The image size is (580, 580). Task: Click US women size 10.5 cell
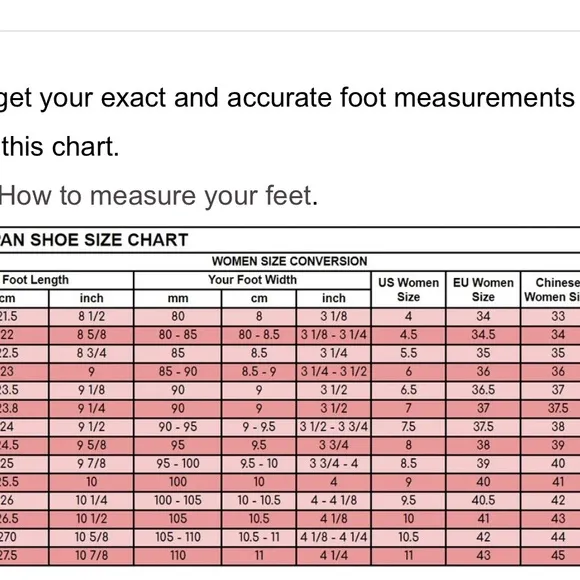(x=408, y=537)
